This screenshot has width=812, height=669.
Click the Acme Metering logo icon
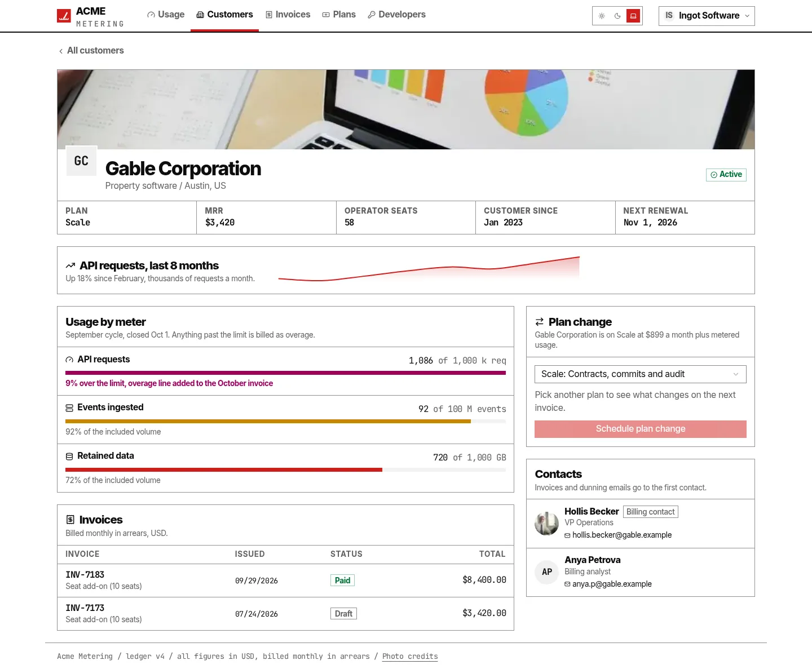pos(64,16)
